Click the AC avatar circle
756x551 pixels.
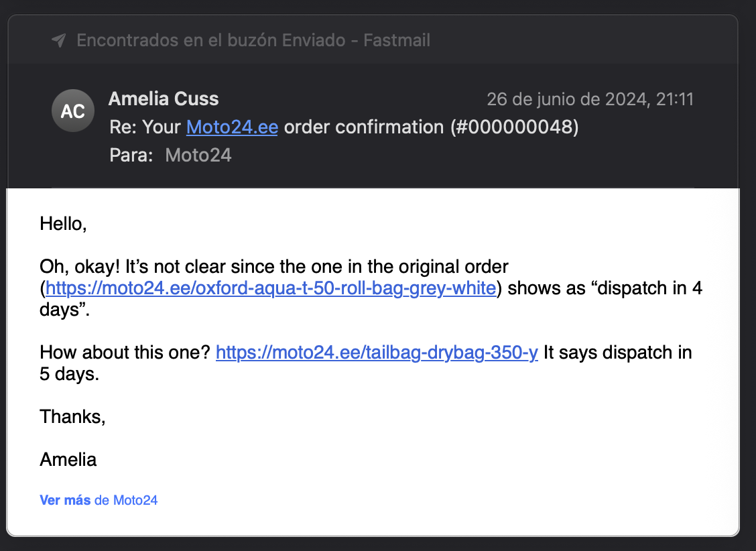[73, 111]
